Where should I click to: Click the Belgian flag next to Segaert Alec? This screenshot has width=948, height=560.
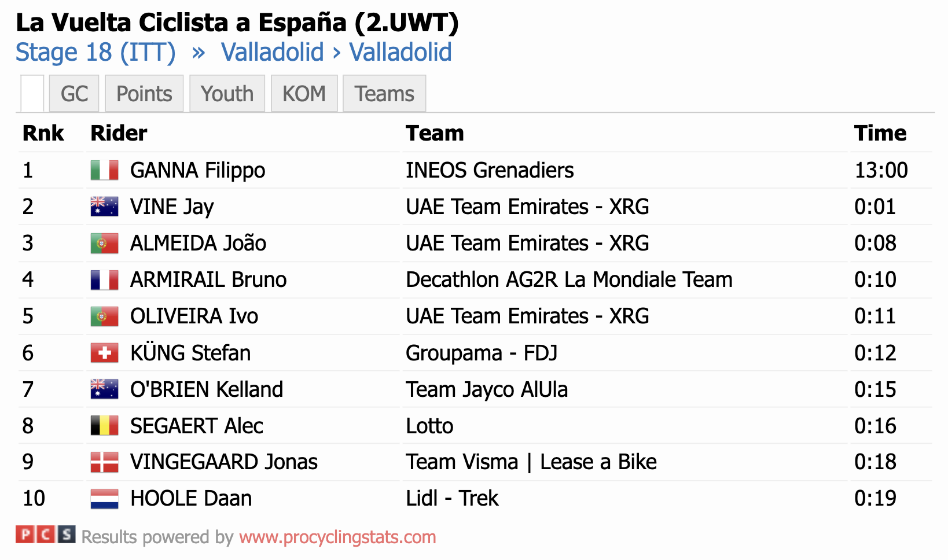(x=105, y=426)
